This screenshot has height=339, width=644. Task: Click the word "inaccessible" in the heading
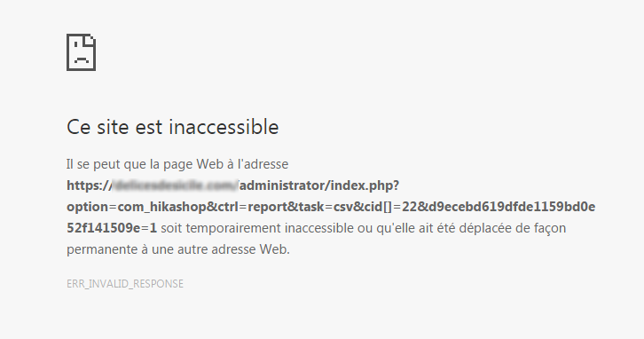click(224, 127)
